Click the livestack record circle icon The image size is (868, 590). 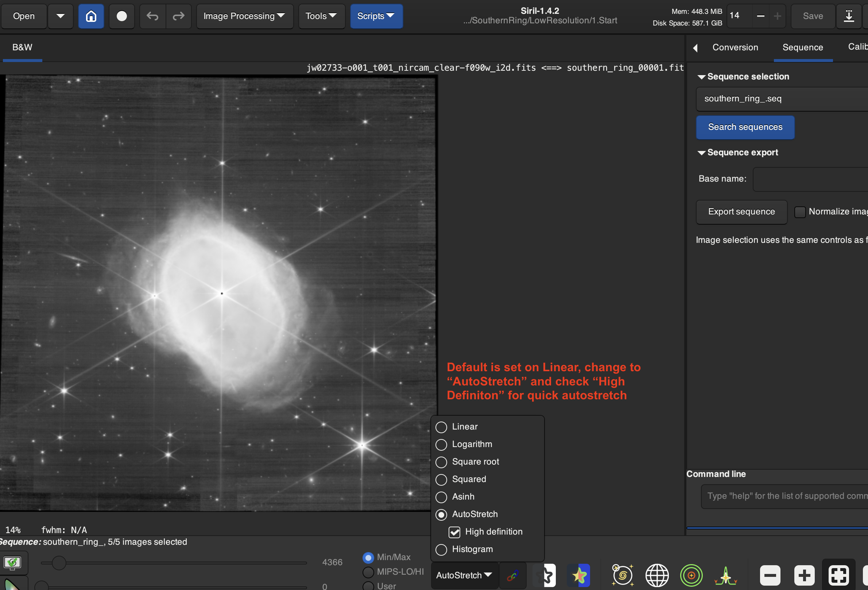click(121, 16)
